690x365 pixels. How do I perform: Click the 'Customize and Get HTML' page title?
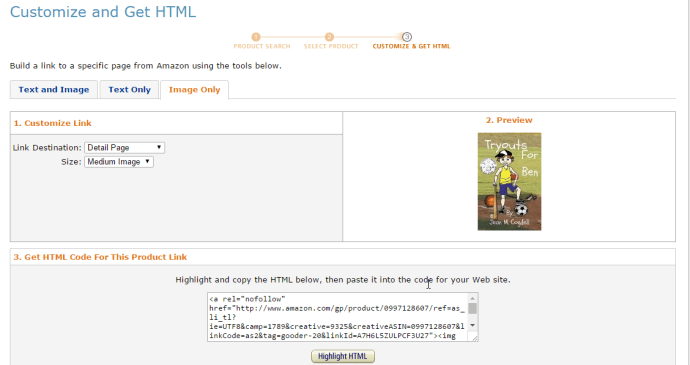103,12
